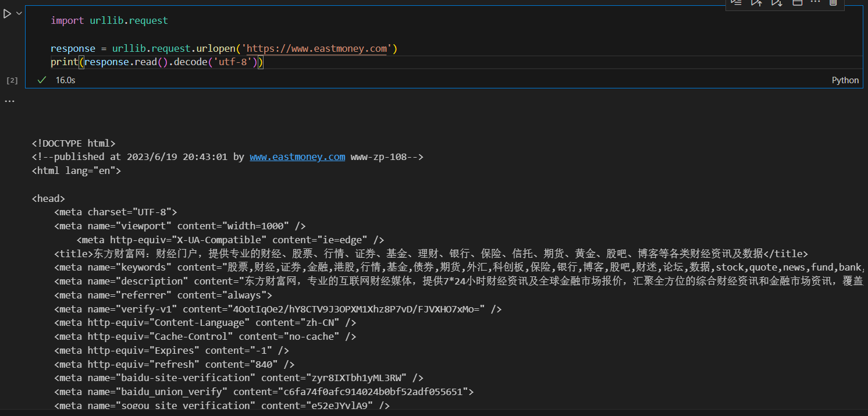Change cell language mode from Python
The height and width of the screenshot is (416, 868).
point(845,80)
